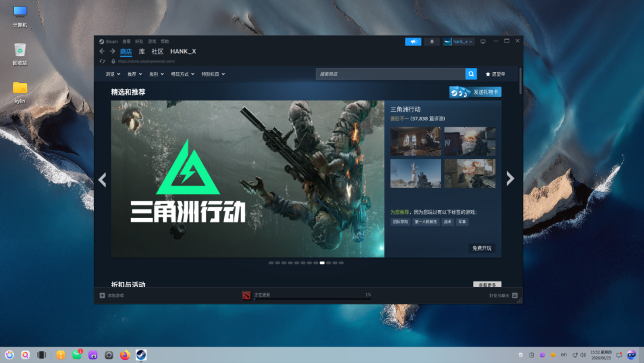Open the taskbar search icon

tap(26, 355)
